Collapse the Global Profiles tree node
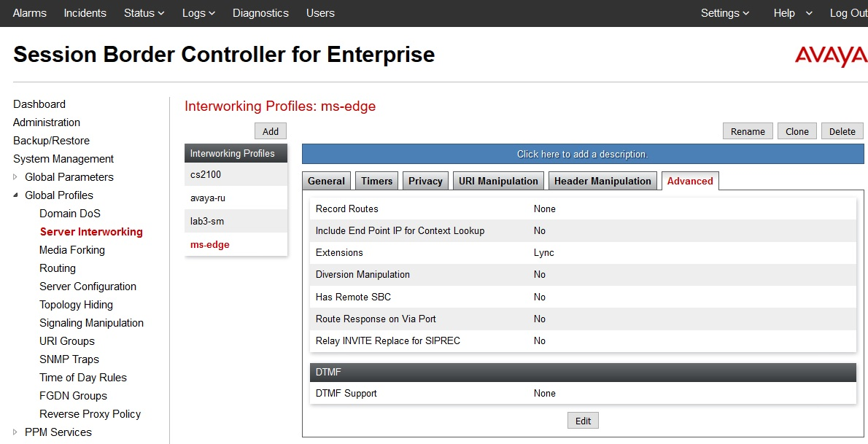 pyautogui.click(x=15, y=195)
